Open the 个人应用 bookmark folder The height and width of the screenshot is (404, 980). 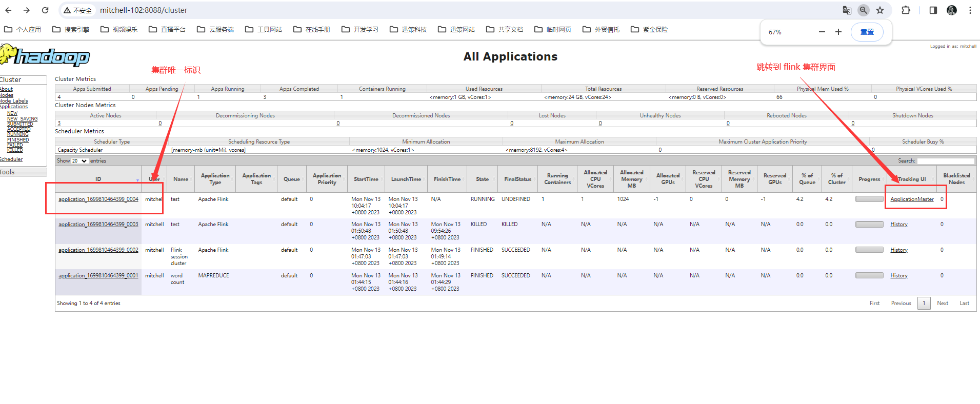[23, 29]
